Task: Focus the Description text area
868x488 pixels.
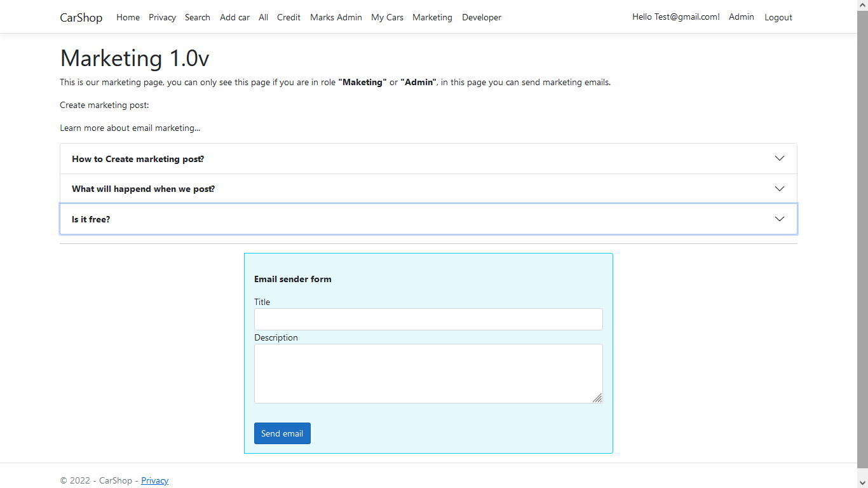Action: coord(428,373)
